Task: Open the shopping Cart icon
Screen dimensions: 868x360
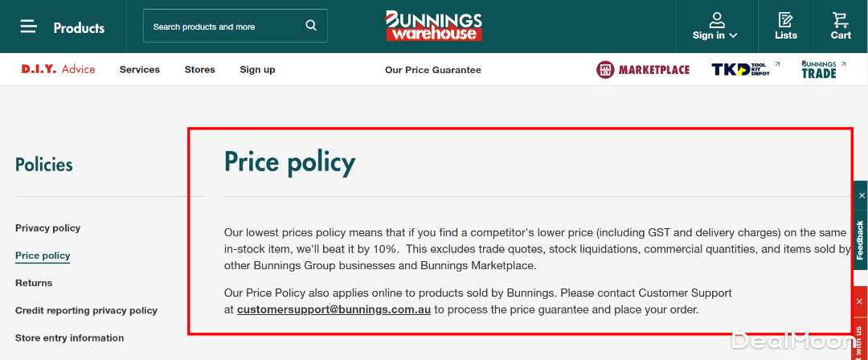Action: 841,19
